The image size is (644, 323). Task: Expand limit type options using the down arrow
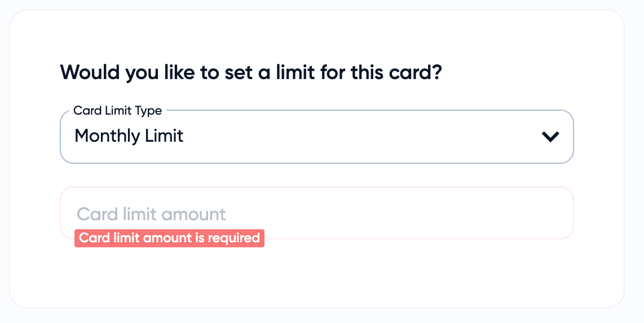[x=550, y=136]
